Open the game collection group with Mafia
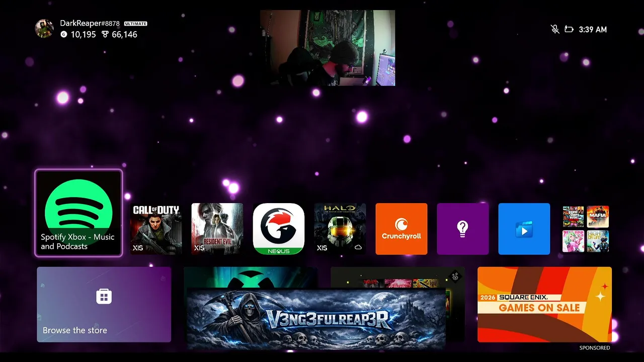 coord(586,229)
